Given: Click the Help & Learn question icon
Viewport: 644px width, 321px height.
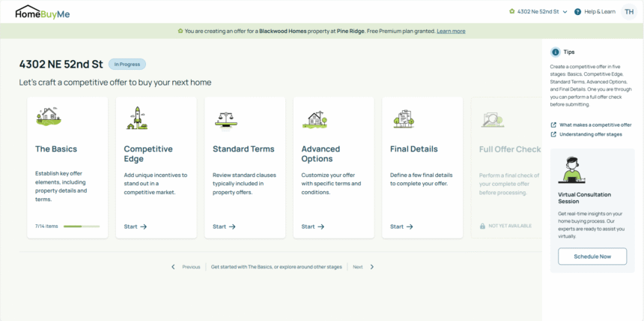Looking at the screenshot, I should coord(579,12).
